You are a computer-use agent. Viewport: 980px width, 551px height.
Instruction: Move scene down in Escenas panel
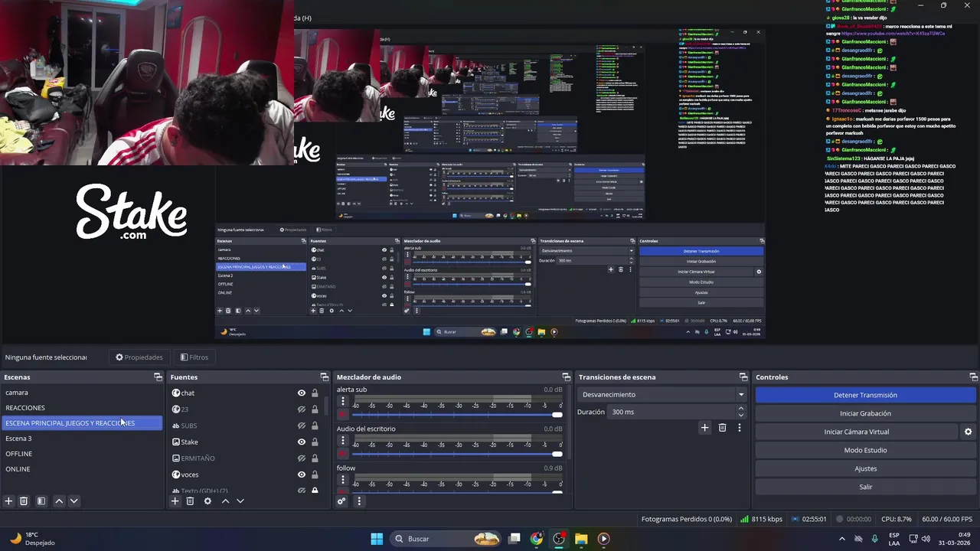(x=73, y=501)
